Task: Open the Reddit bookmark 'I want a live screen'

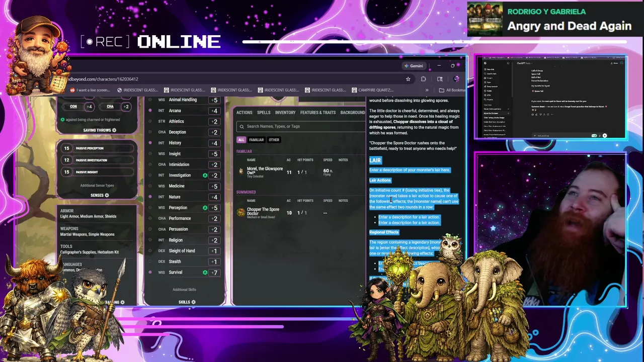Action: tap(90, 90)
